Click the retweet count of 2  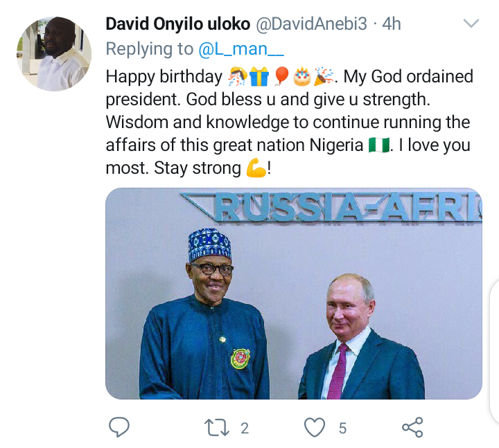244,428
